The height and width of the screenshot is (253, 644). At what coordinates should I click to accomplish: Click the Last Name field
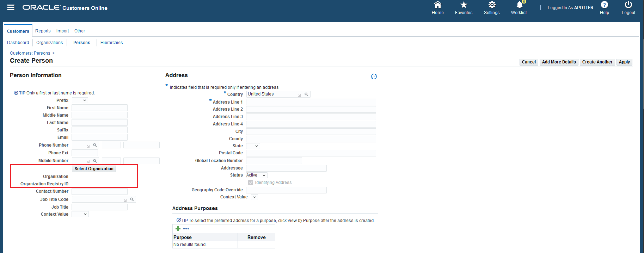(x=100, y=123)
